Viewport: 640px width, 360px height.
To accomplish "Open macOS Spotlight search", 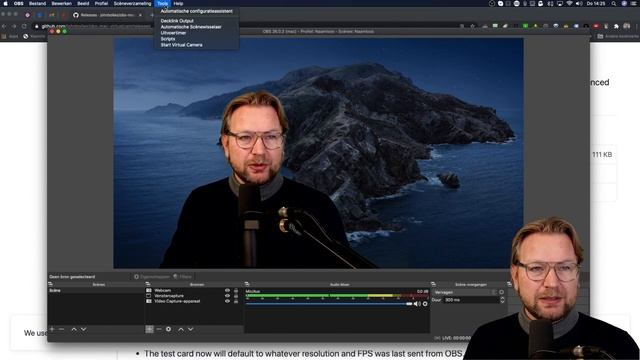I will point(613,3).
